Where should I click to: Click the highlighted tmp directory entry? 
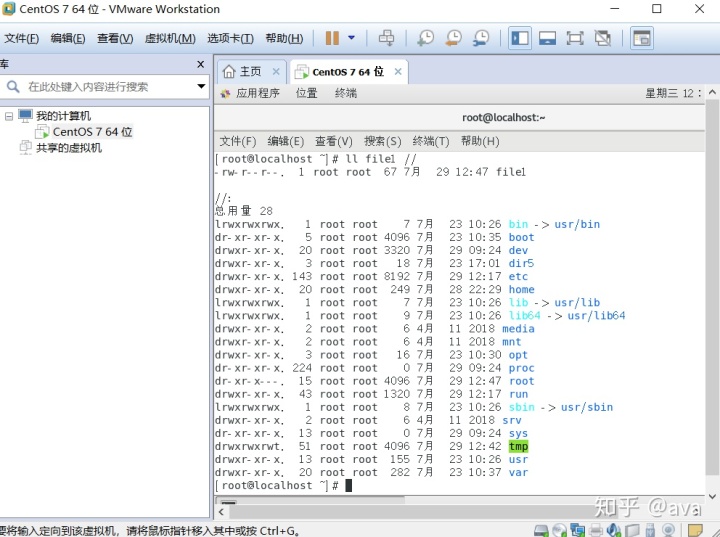point(518,446)
